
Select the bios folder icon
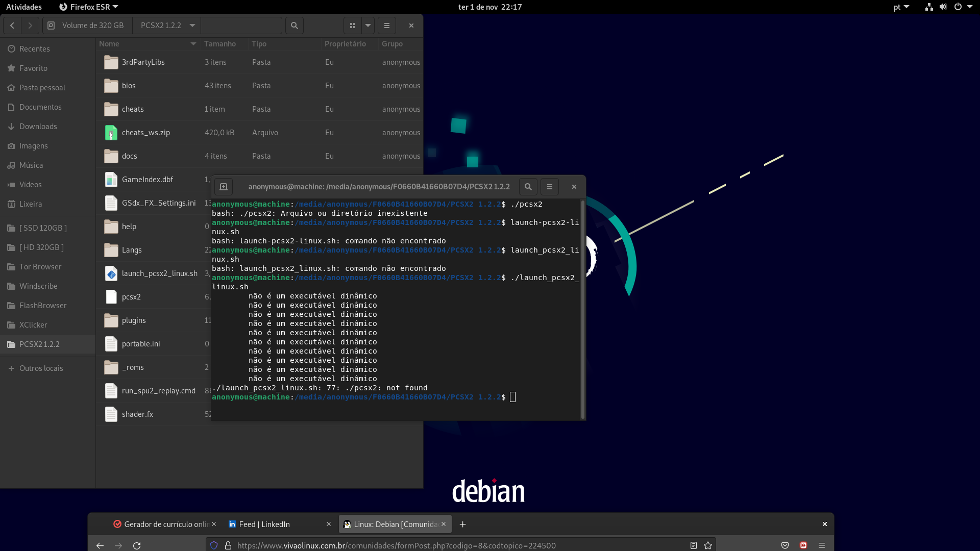tap(111, 86)
